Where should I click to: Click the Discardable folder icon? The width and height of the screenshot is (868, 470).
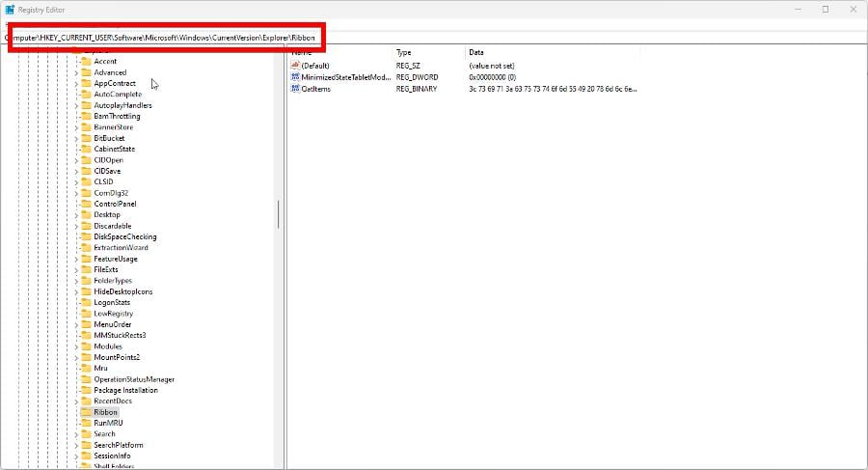tap(86, 226)
